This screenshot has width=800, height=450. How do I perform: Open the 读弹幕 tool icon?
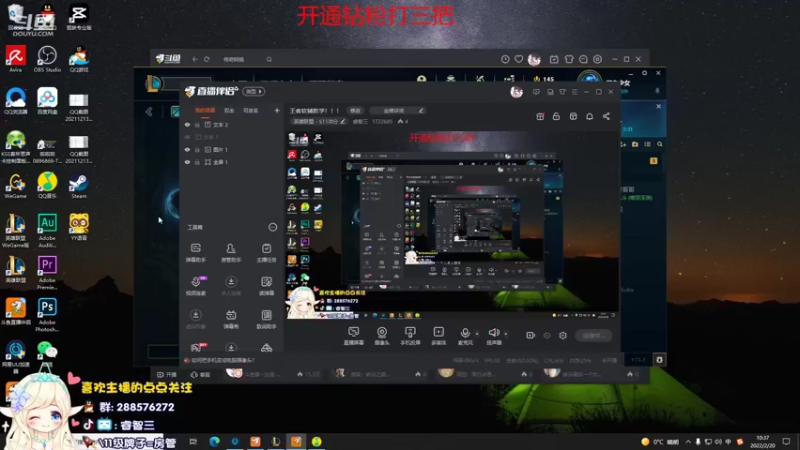tap(266, 286)
